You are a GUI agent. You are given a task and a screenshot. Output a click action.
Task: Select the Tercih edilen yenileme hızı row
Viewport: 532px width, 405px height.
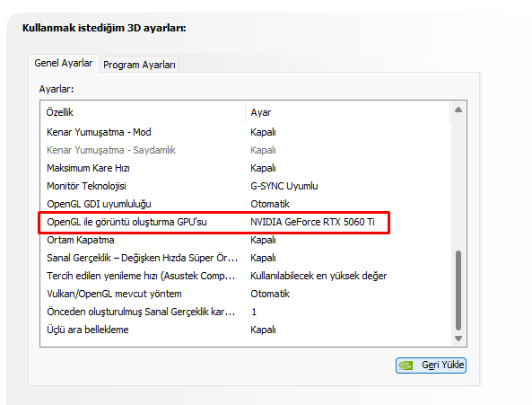pos(246,276)
